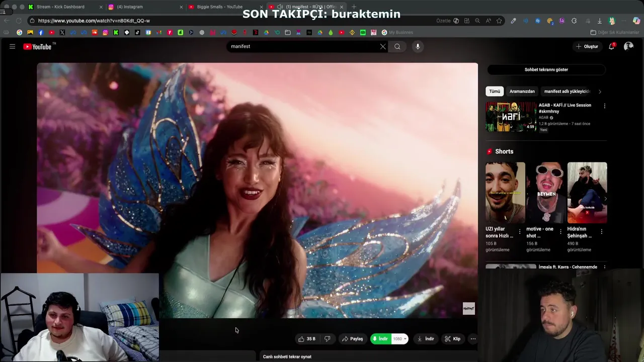Open Facebook bookmark in bookmarks bar
The height and width of the screenshot is (362, 644).
click(41, 32)
